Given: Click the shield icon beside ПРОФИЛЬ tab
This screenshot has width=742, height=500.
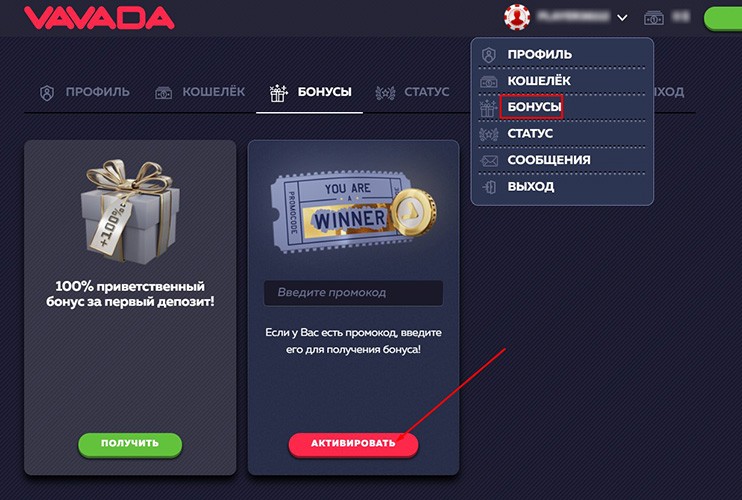Looking at the screenshot, I should point(47,93).
